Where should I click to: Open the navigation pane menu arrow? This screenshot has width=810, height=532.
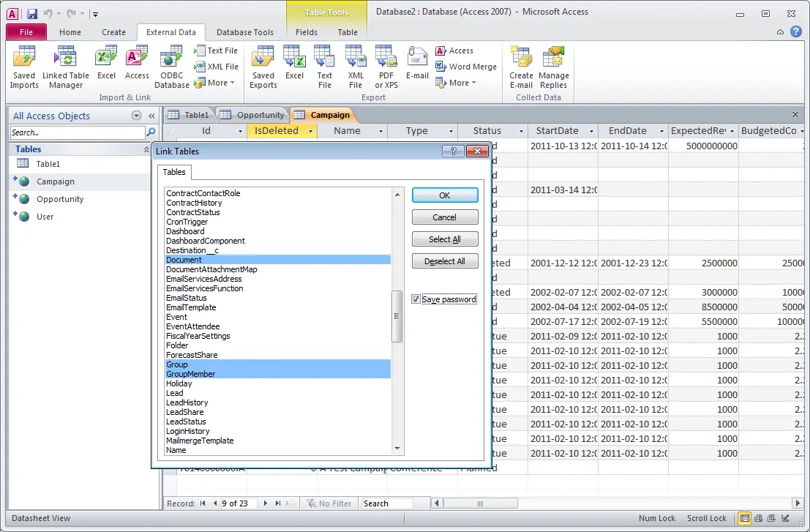(x=136, y=116)
